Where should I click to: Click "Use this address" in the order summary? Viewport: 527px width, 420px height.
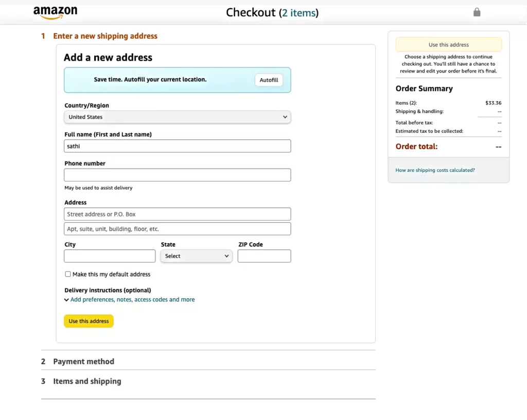point(448,44)
